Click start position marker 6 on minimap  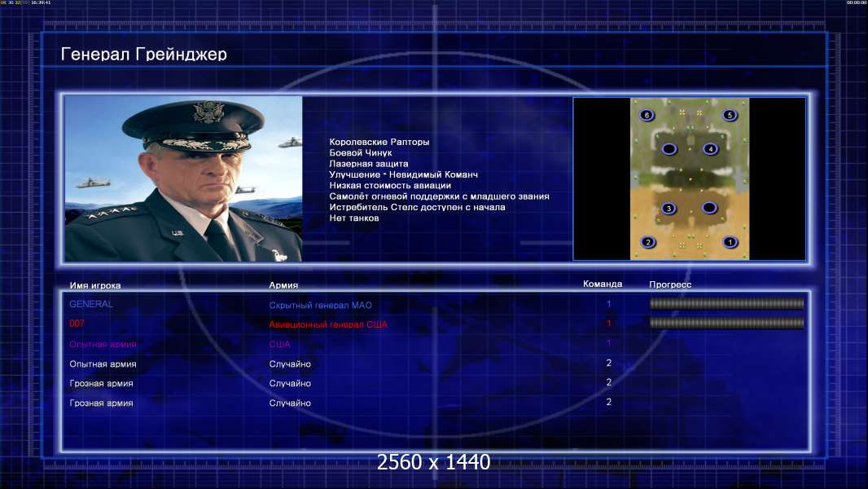point(647,115)
